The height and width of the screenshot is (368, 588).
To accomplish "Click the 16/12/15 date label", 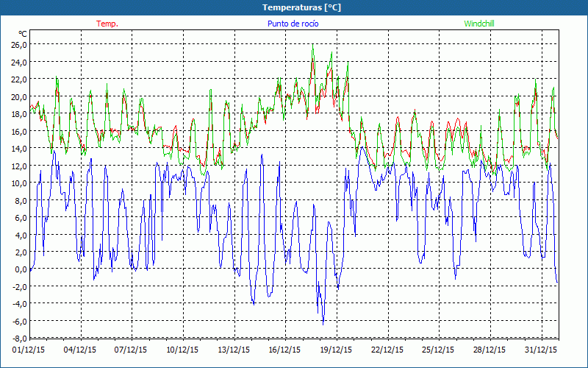I will pos(284,350).
